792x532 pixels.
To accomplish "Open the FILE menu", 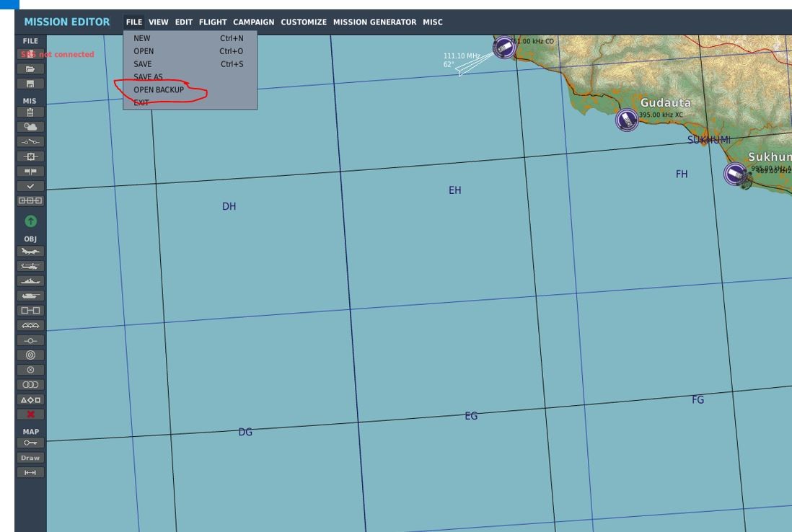I will point(134,22).
